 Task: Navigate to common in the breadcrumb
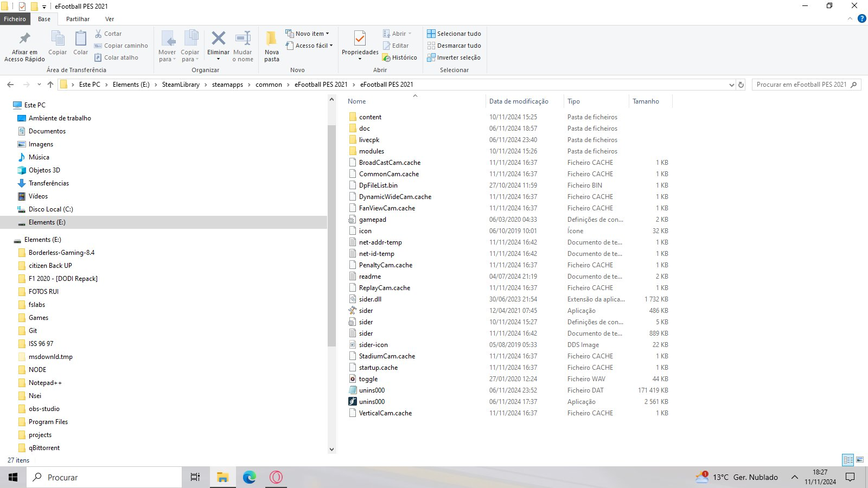coord(269,85)
